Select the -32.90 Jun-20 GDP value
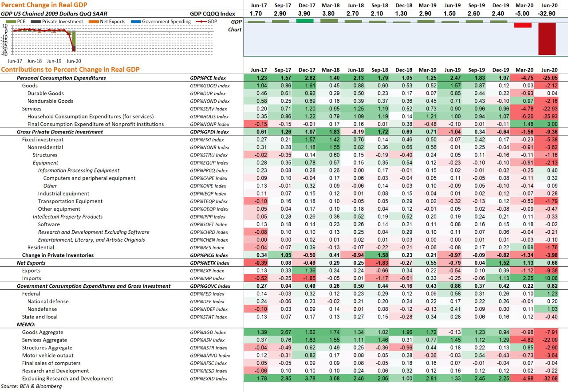The height and width of the screenshot is (392, 568). pyautogui.click(x=546, y=14)
